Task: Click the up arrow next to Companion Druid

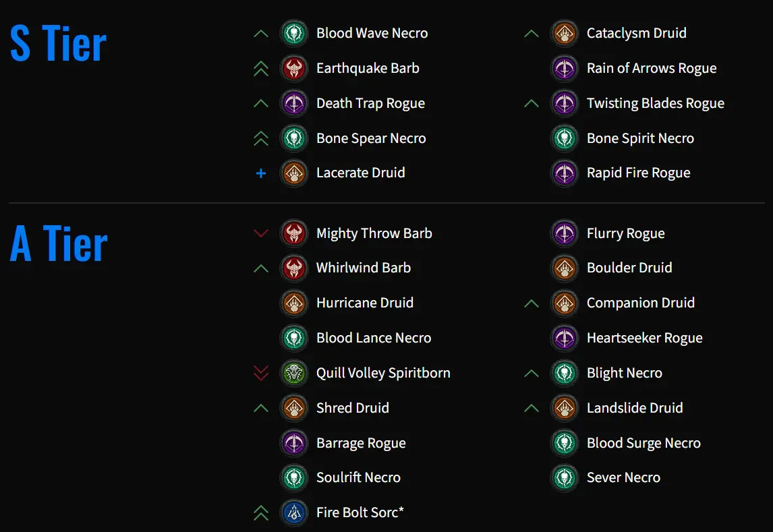Action: pyautogui.click(x=531, y=303)
